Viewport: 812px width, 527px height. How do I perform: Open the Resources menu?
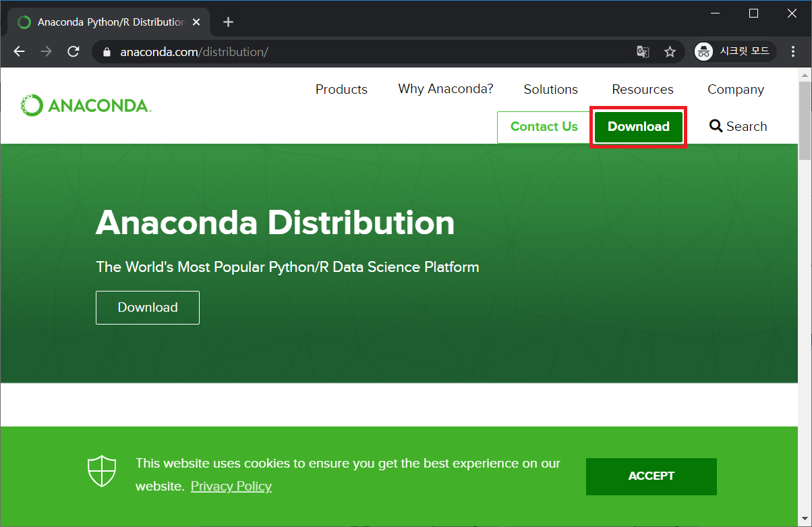(643, 89)
